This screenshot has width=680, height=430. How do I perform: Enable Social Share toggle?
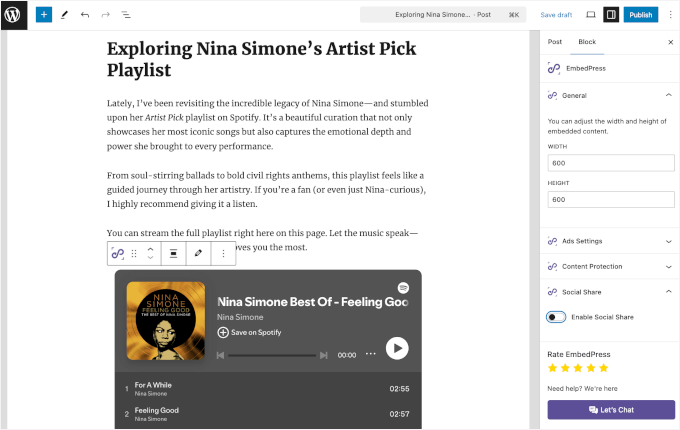click(556, 317)
